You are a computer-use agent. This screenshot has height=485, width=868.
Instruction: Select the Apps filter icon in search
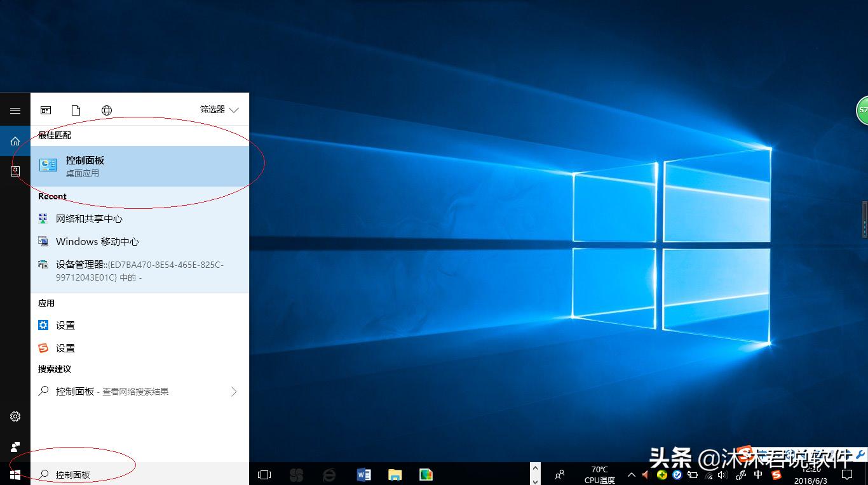click(x=45, y=109)
